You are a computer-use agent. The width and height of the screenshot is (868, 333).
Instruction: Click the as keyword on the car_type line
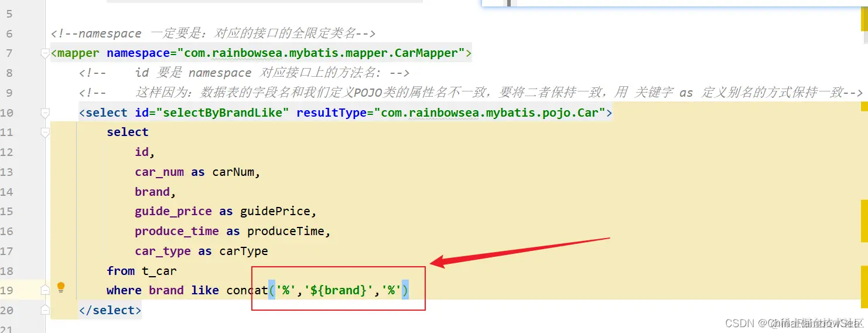click(x=205, y=252)
